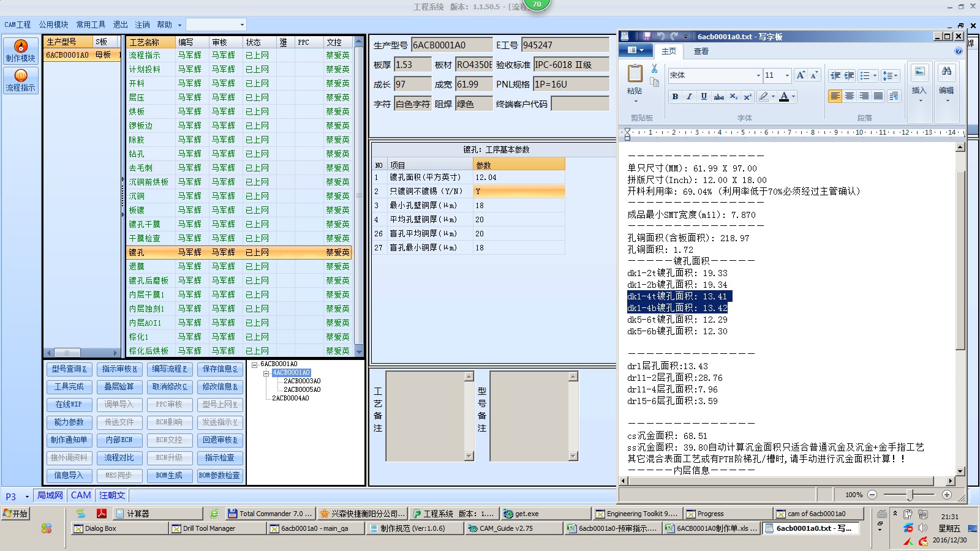The width and height of the screenshot is (980, 551).
Task: Click the copy icon in WordPad's clipboard group
Action: (655, 83)
